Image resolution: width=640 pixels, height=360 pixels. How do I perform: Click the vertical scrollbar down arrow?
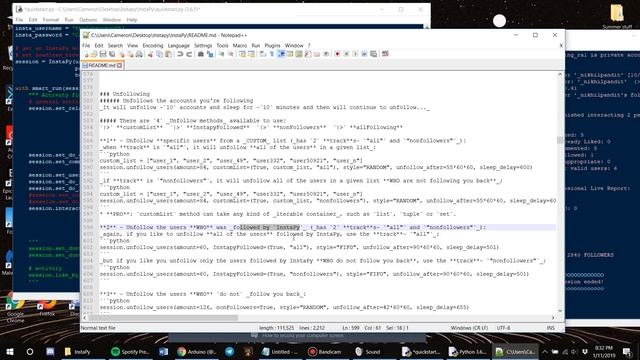[x=560, y=311]
